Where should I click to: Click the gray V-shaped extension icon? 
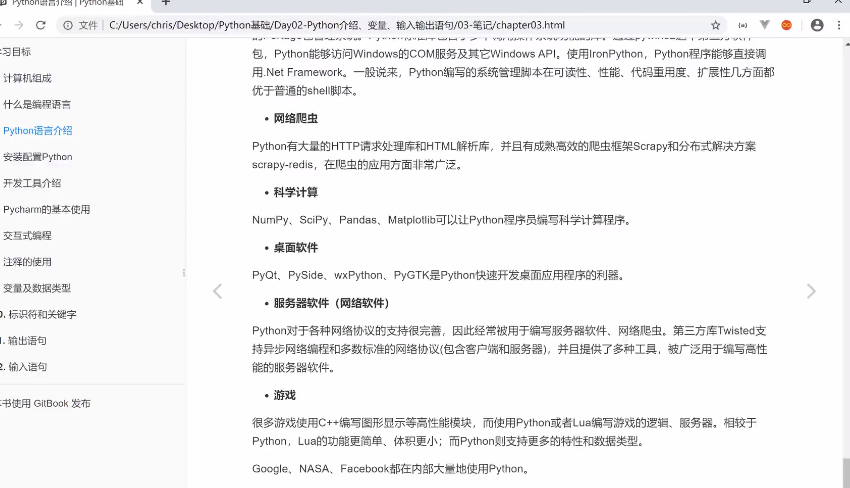(x=764, y=25)
